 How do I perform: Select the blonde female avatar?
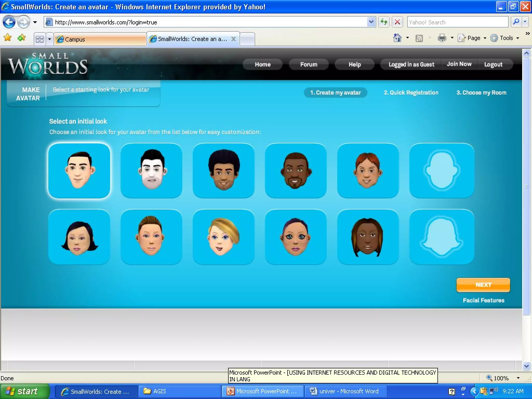[x=223, y=237]
